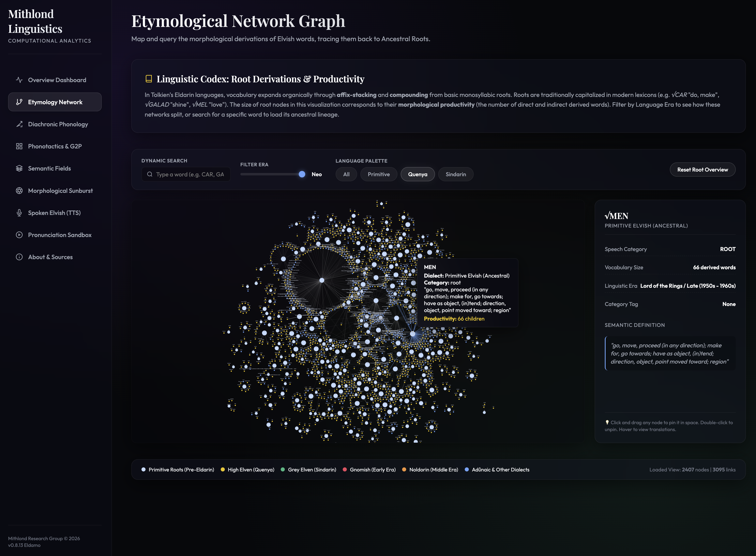Click the Mithlond Linguistics logo title
756x556 pixels.
click(35, 21)
